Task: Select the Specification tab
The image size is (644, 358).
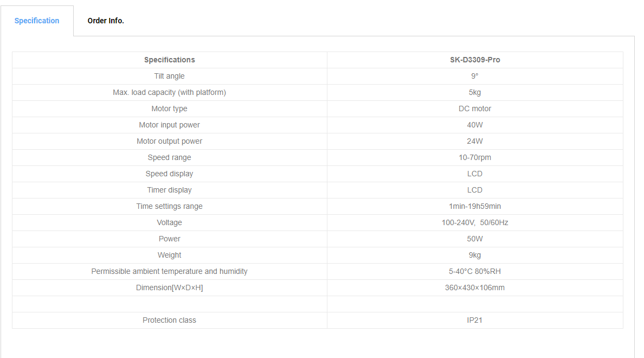Action: pos(37,21)
